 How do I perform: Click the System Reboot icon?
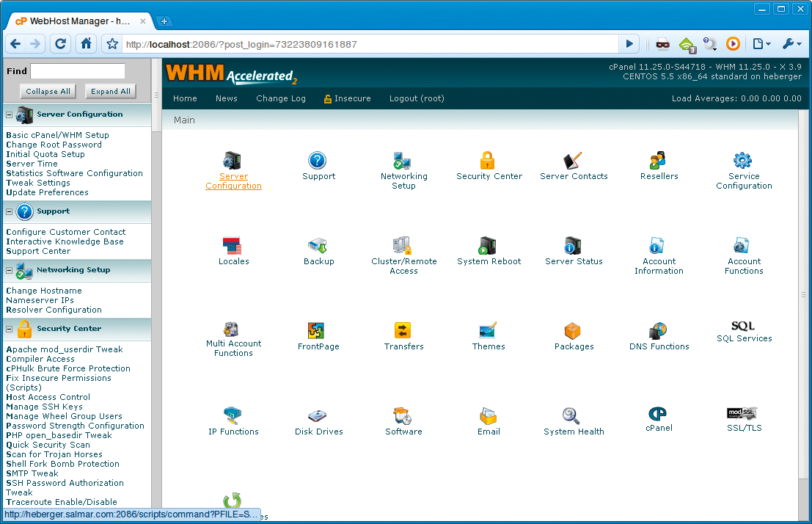488,246
